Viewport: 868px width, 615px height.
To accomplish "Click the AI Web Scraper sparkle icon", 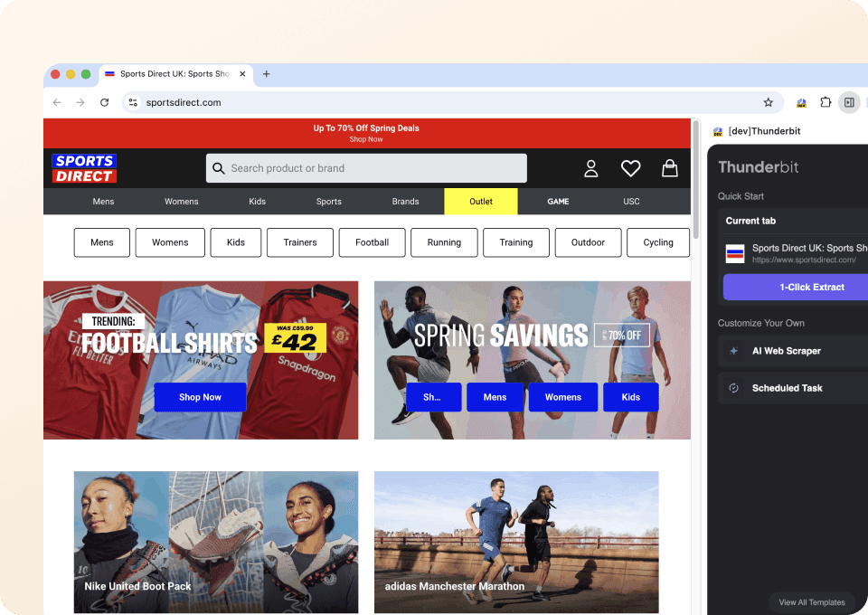I will click(734, 351).
